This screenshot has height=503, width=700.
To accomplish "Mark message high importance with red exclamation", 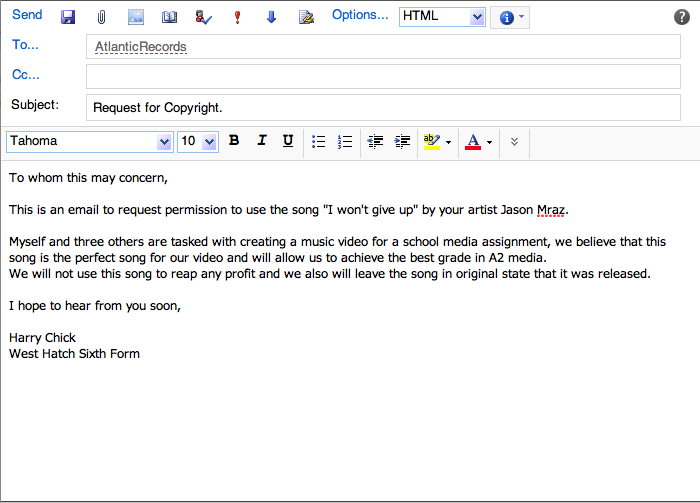I will [x=238, y=17].
